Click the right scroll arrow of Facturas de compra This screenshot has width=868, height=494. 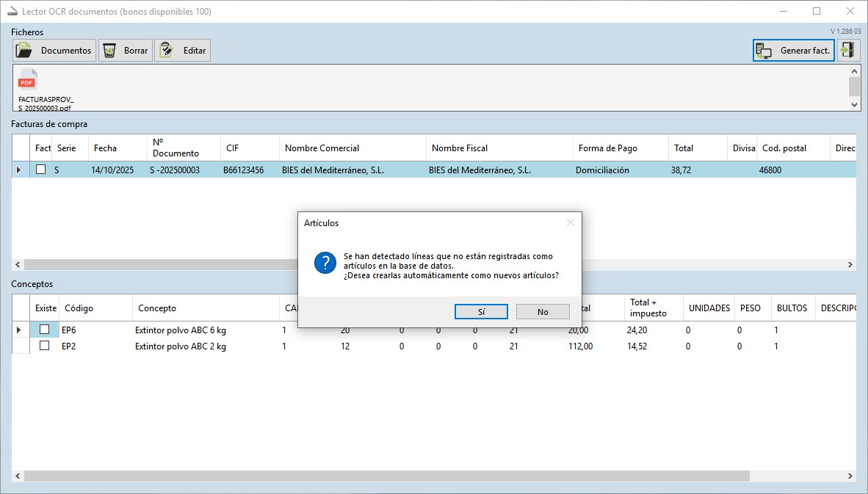[850, 264]
